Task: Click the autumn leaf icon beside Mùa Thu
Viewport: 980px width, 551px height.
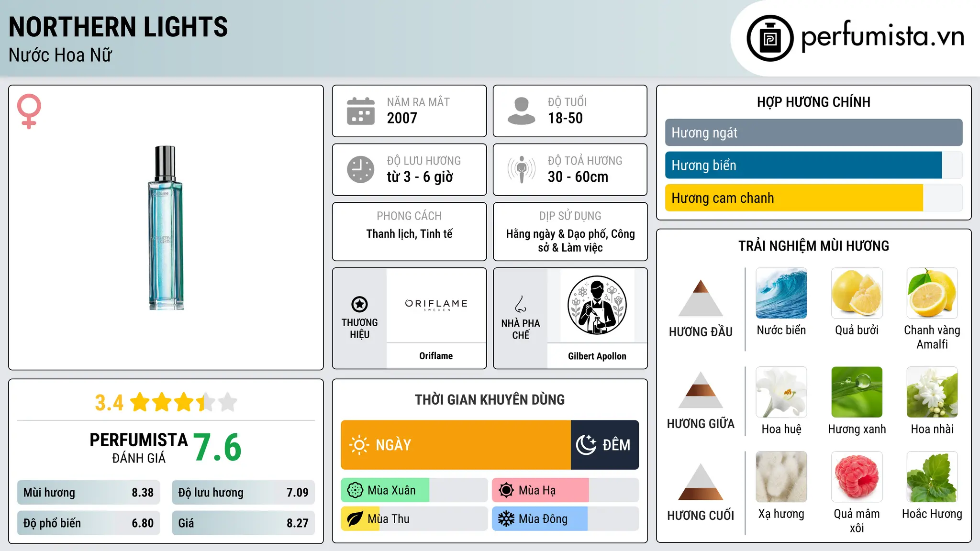Action: click(355, 519)
